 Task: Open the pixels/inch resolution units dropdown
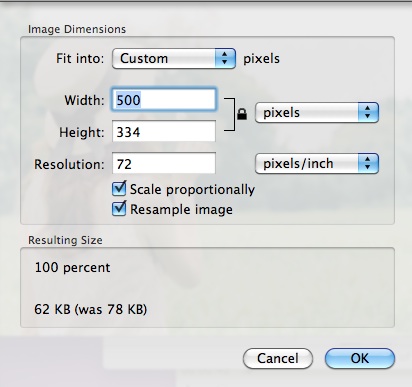click(x=317, y=164)
